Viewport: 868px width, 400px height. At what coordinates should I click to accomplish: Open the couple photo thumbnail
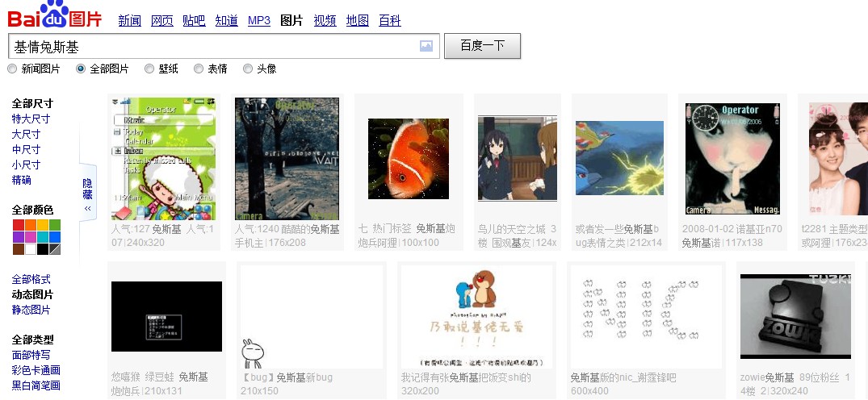coord(838,159)
